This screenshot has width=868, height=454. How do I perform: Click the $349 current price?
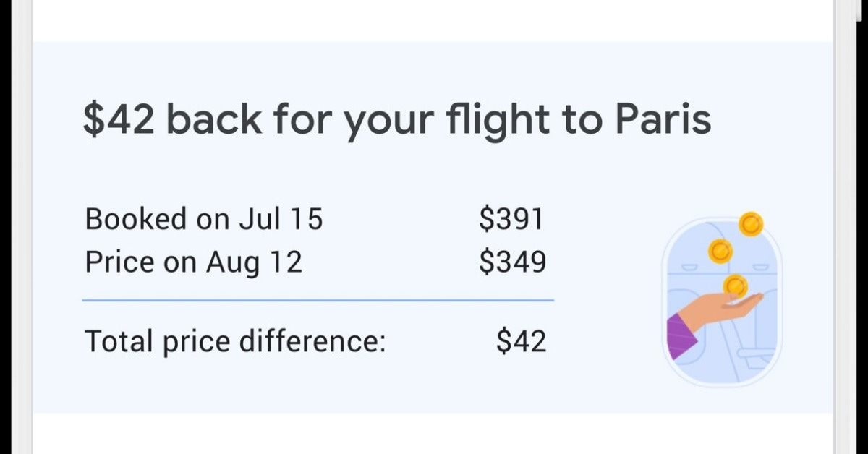point(512,262)
